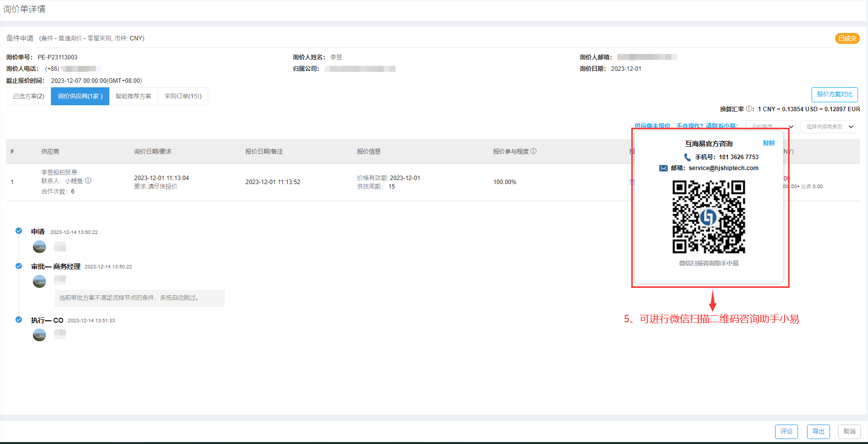Click the check icon beside 执行—CO step
The image size is (868, 444).
pyautogui.click(x=18, y=320)
